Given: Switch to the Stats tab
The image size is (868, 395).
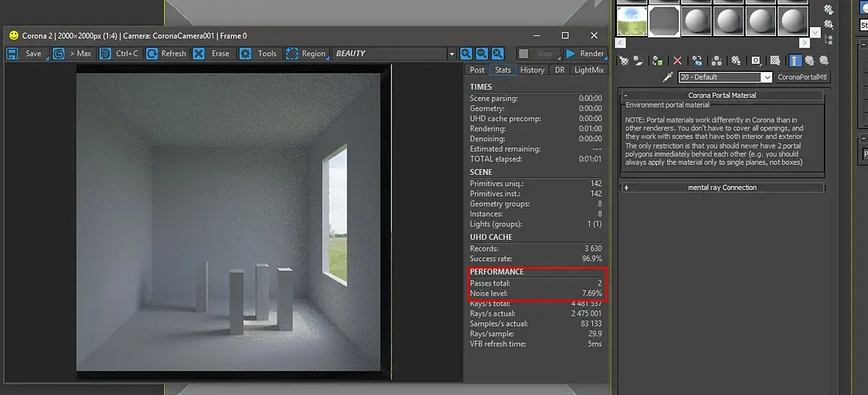Looking at the screenshot, I should (x=503, y=70).
